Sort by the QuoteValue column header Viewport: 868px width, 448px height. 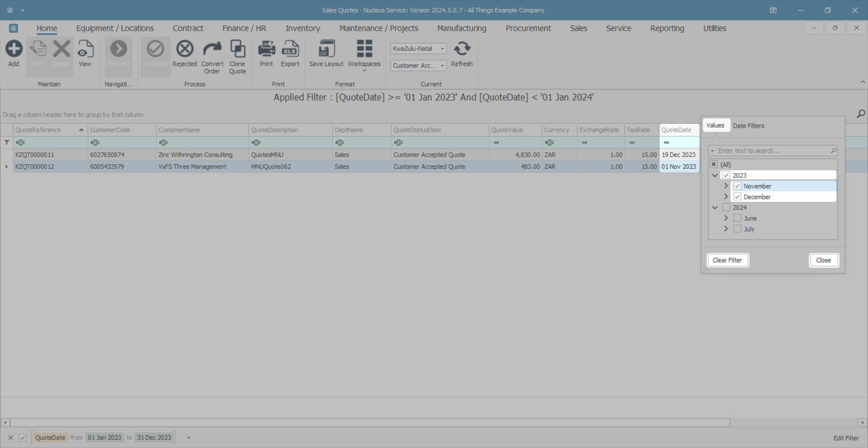pyautogui.click(x=515, y=130)
